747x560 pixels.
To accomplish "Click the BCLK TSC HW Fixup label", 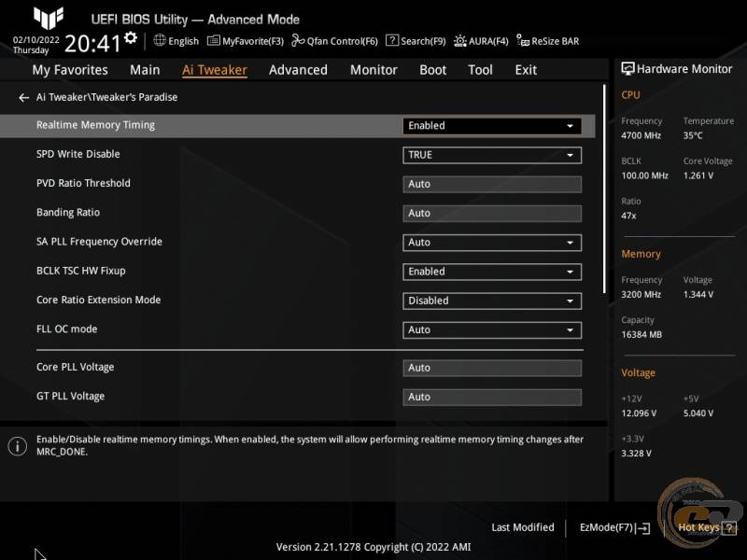I will point(81,271).
